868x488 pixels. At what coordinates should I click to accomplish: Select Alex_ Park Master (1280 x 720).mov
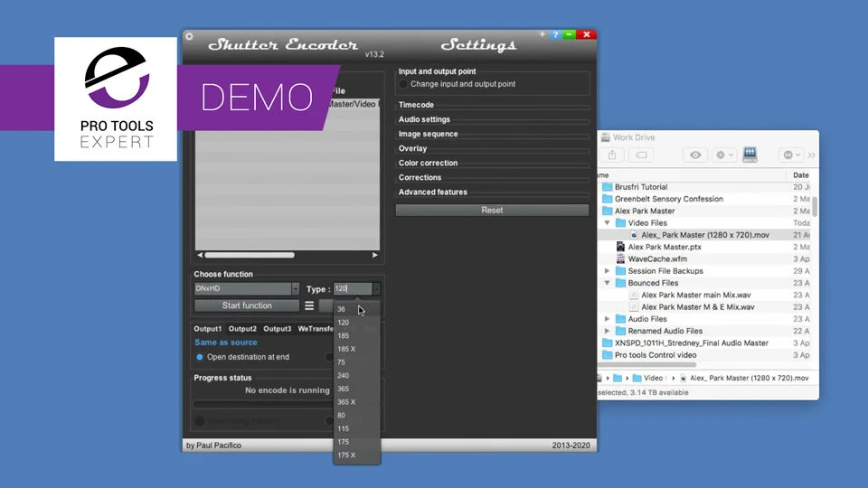click(x=705, y=235)
